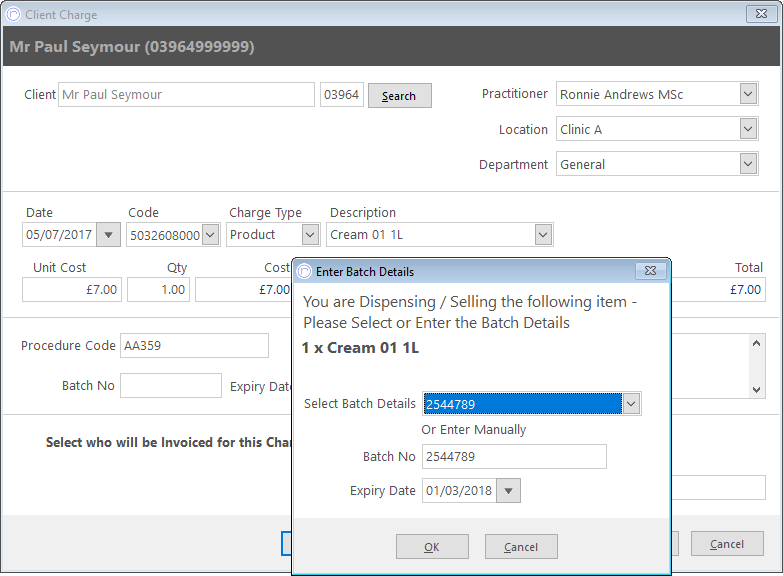
Task: Click the Cost field £7.00
Action: [243, 290]
